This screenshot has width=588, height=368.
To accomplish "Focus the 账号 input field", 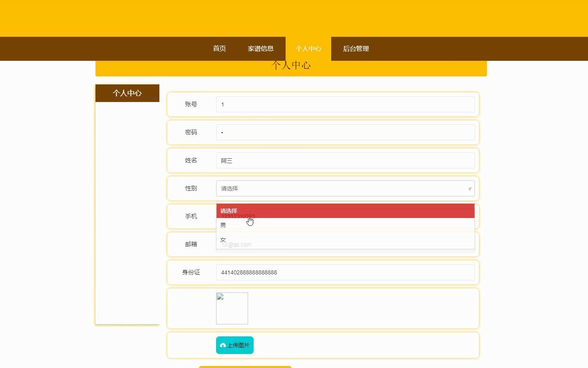I will pos(345,104).
